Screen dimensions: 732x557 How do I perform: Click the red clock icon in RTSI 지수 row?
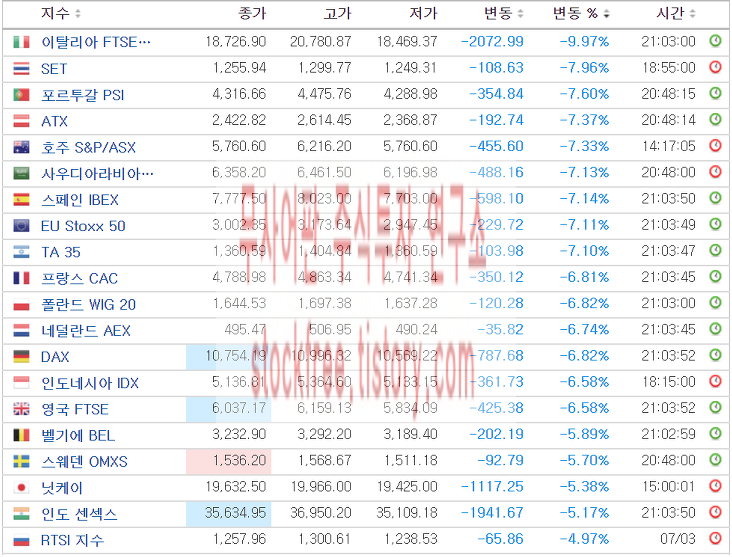[x=715, y=538]
